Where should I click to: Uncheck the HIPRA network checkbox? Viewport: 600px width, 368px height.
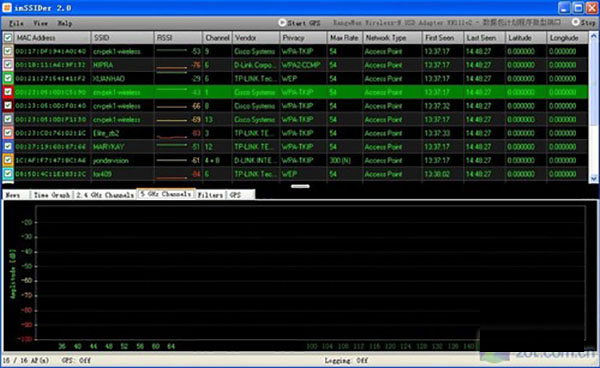[8, 64]
